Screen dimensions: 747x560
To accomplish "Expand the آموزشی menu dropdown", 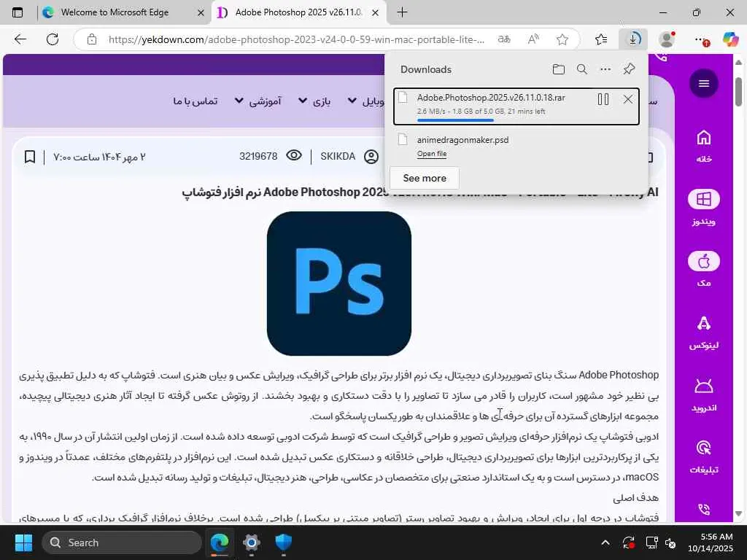I will (x=258, y=101).
